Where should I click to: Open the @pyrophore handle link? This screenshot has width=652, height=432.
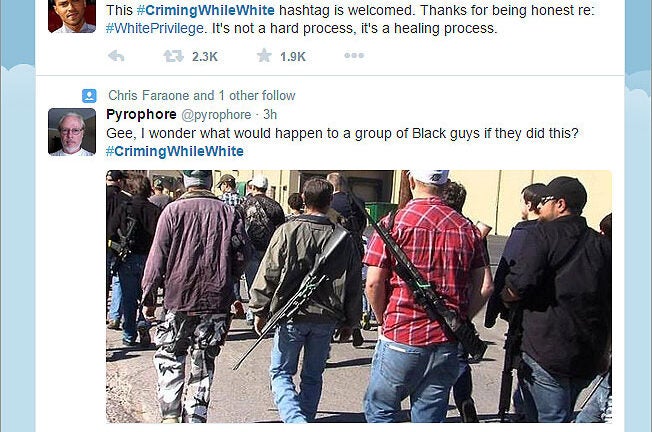pyautogui.click(x=216, y=115)
